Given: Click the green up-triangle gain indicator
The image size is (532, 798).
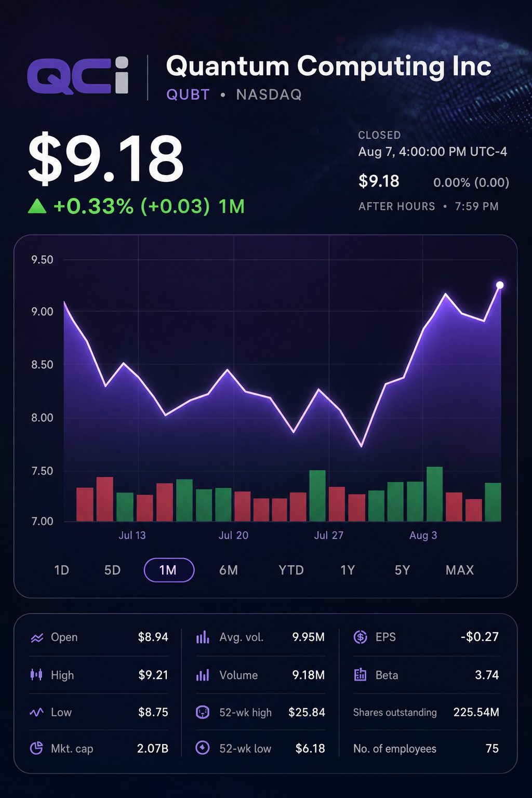Looking at the screenshot, I should click(x=37, y=207).
